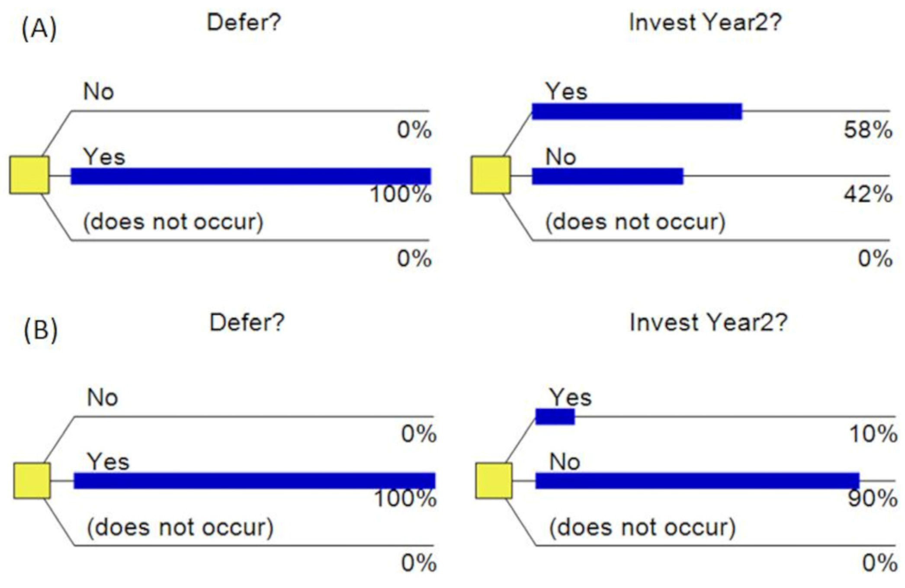
Task: Select the Invest Year2? title in panel A
Action: tap(706, 22)
